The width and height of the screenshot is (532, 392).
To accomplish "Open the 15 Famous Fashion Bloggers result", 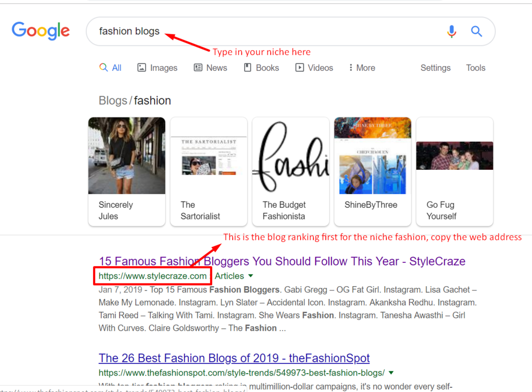I will (x=282, y=261).
